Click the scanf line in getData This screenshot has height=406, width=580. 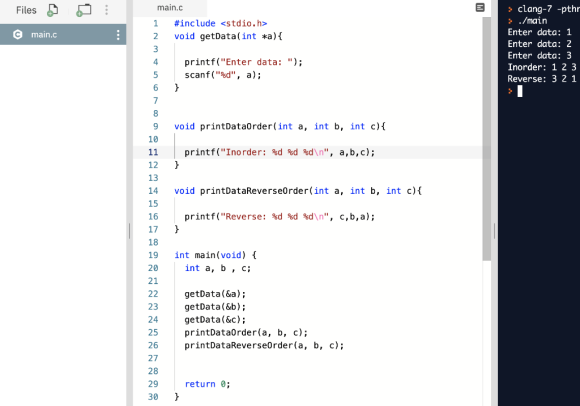[223, 75]
